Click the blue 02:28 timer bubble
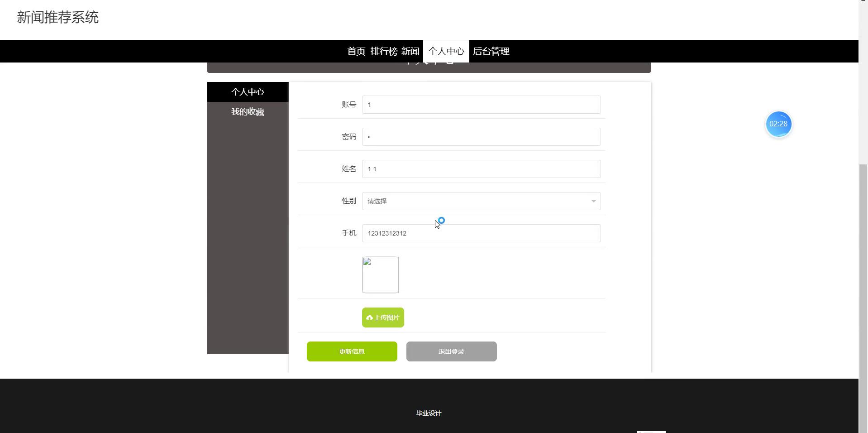 click(x=778, y=124)
